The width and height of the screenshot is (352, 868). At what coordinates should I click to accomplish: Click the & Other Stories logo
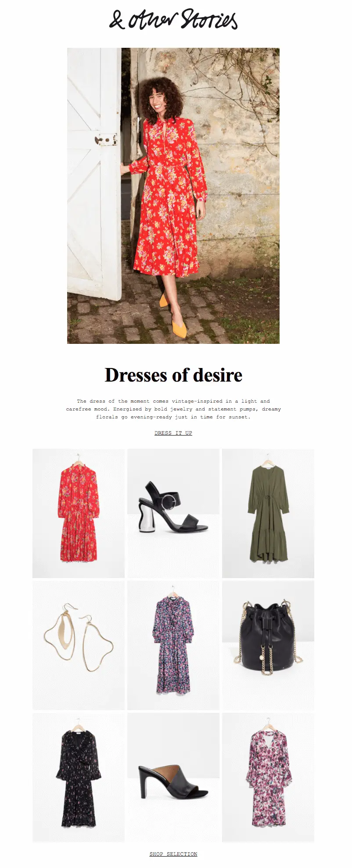(x=173, y=19)
